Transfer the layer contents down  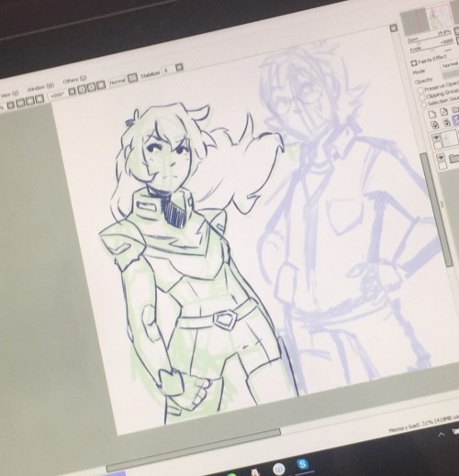coord(435,125)
